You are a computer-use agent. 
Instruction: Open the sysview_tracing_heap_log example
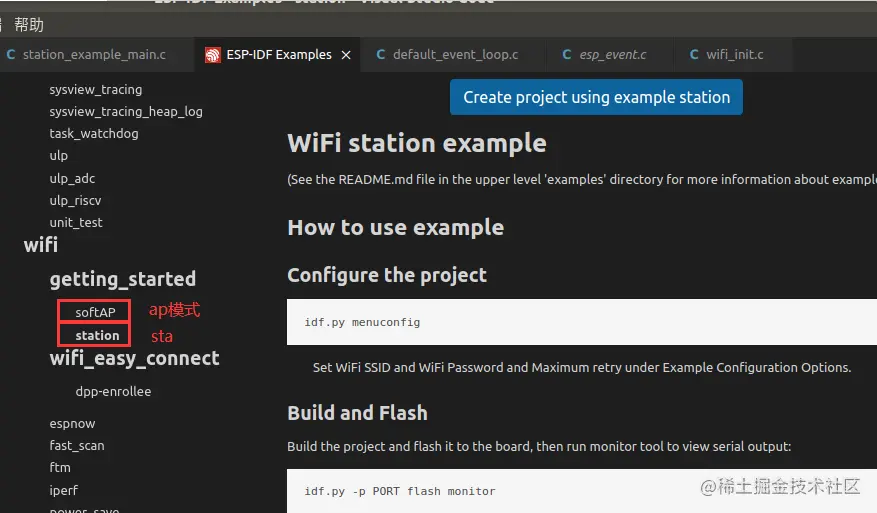[x=126, y=111]
